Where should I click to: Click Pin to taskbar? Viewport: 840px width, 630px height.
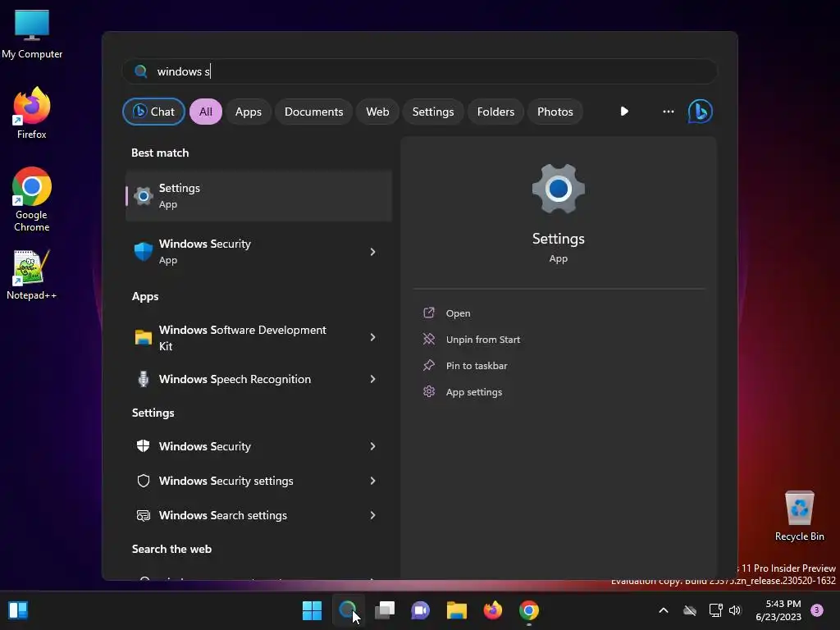(477, 366)
